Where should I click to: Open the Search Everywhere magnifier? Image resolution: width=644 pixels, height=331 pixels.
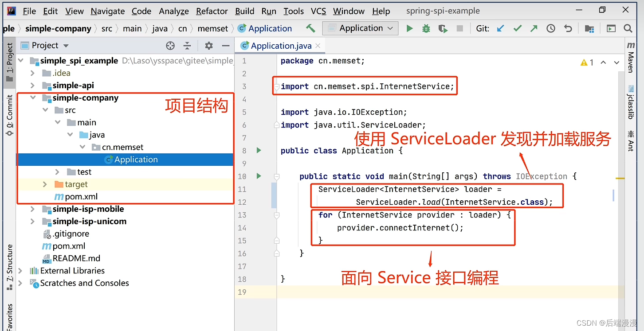[628, 28]
